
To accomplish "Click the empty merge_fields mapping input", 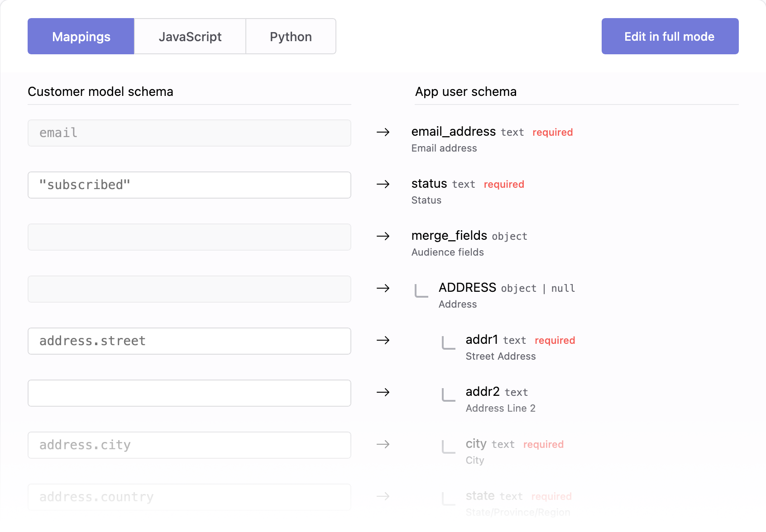I will [189, 237].
